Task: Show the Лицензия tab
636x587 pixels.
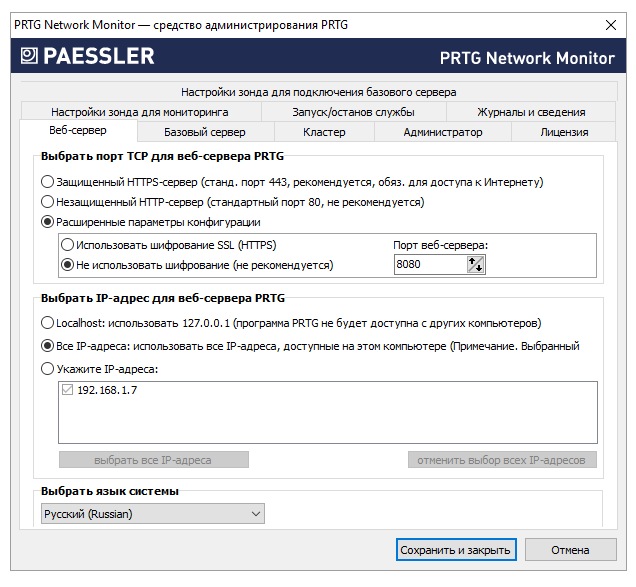Action: click(x=564, y=132)
